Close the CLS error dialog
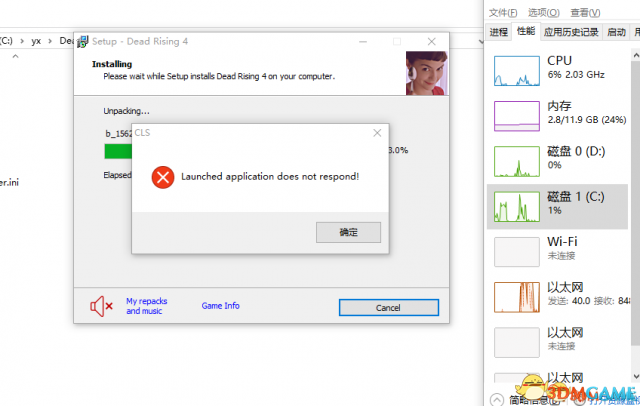Image resolution: width=640 pixels, height=406 pixels. click(x=377, y=133)
